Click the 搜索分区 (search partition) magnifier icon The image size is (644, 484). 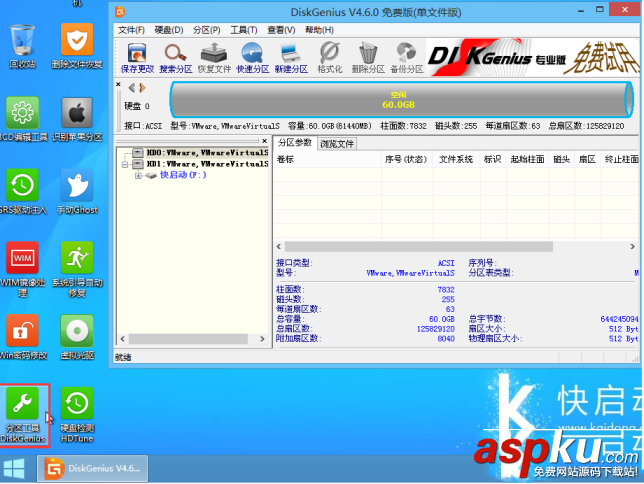tap(176, 58)
